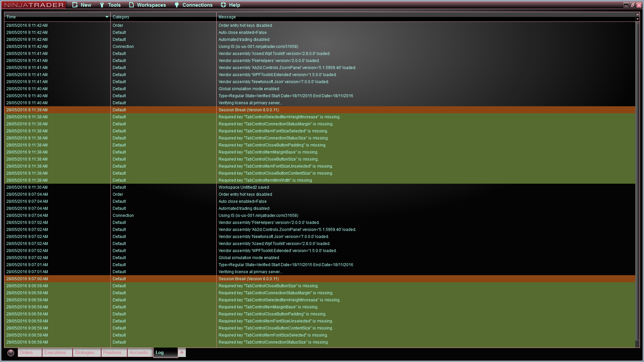644x362 pixels.
Task: Click the New window icon
Action: 75,5
